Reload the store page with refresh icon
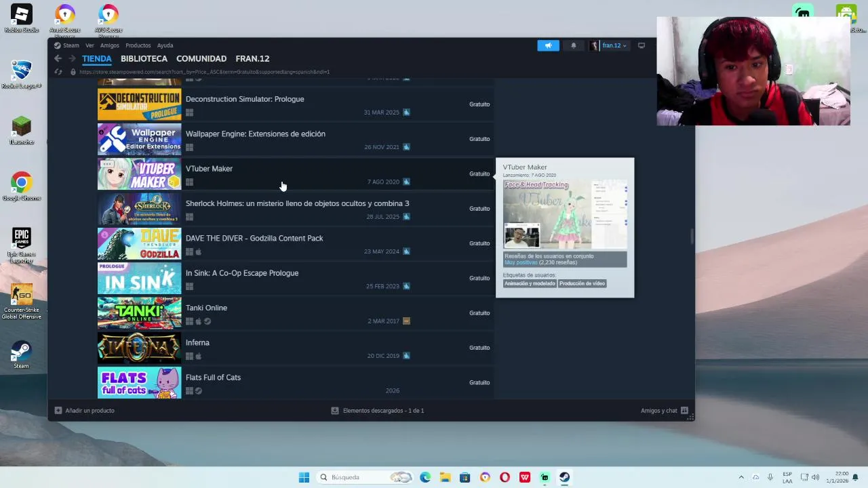 tap(58, 72)
